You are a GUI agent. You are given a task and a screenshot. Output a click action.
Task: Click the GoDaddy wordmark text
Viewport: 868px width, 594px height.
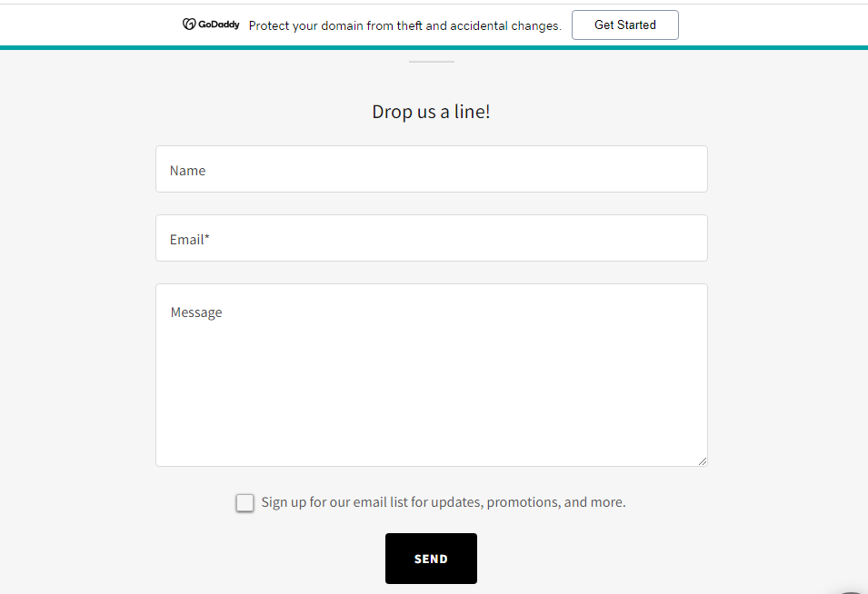click(x=219, y=25)
